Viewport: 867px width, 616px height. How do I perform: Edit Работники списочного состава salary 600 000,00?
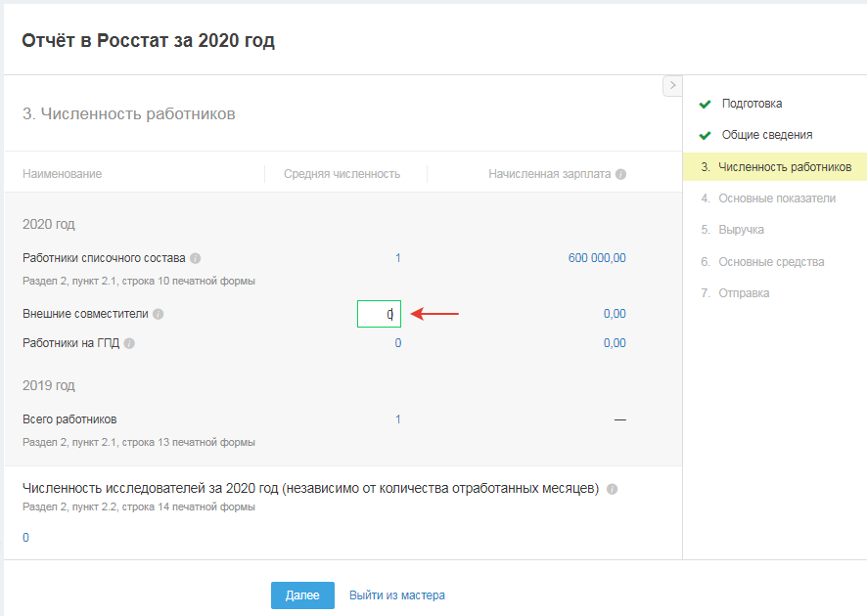tap(597, 258)
